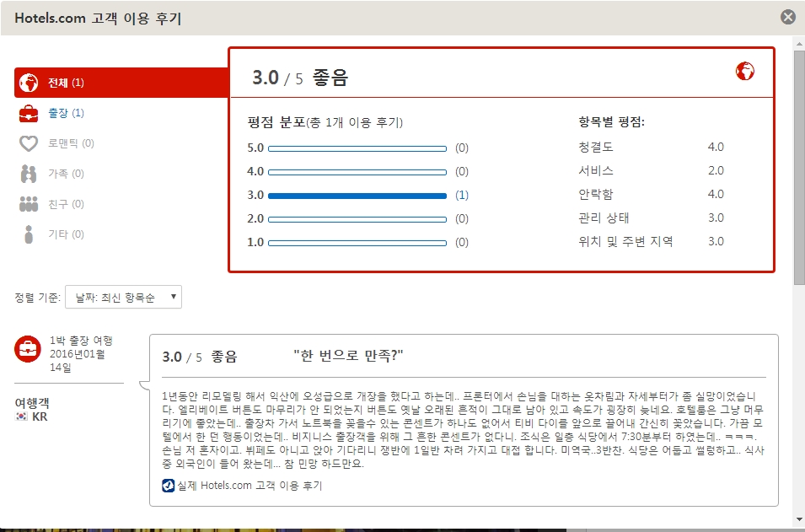Click the family icon for 가족

point(29,174)
